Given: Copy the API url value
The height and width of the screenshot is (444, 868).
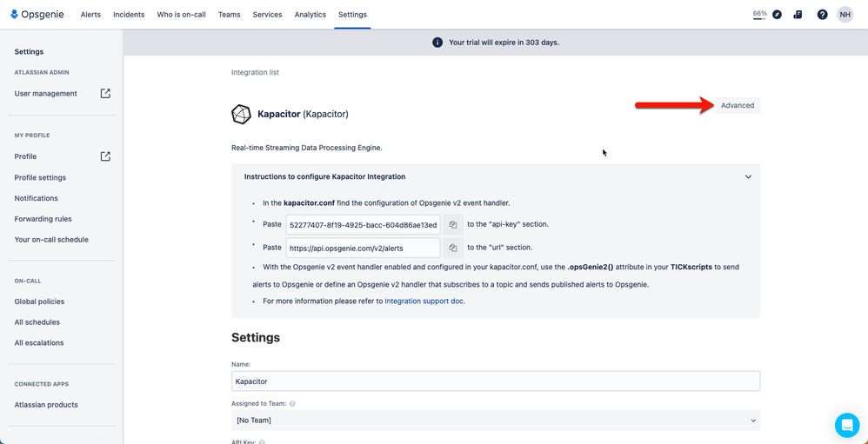Looking at the screenshot, I should (x=453, y=248).
